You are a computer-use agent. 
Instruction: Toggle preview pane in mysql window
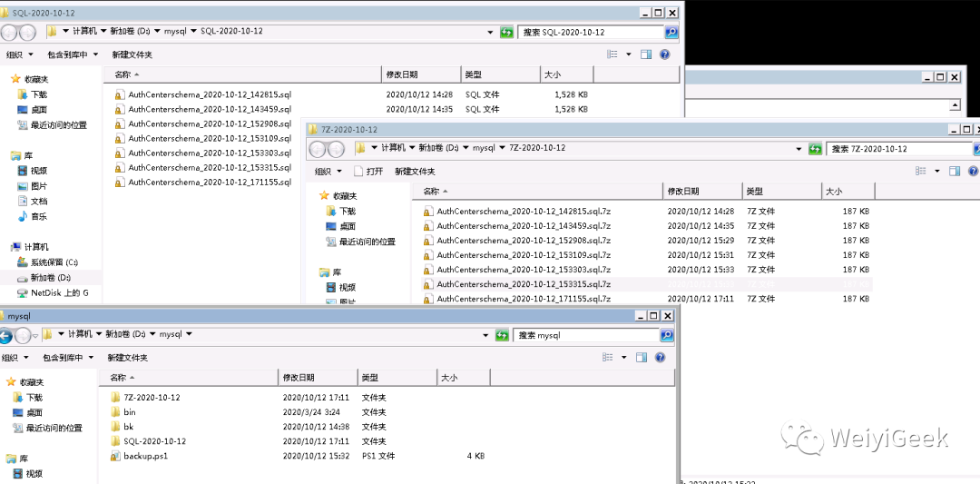[642, 358]
